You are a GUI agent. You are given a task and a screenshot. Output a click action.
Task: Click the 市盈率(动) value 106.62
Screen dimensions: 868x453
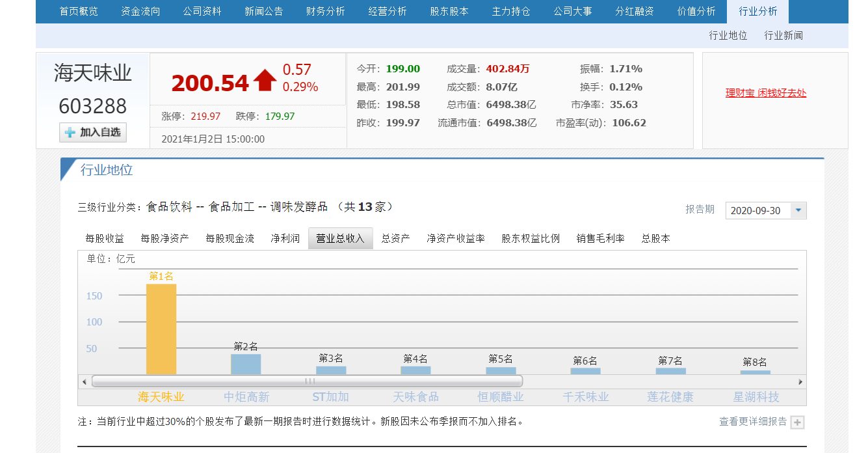point(628,123)
